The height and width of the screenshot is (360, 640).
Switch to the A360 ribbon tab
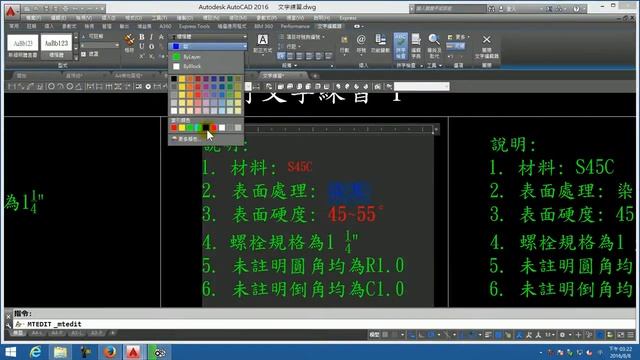point(165,26)
